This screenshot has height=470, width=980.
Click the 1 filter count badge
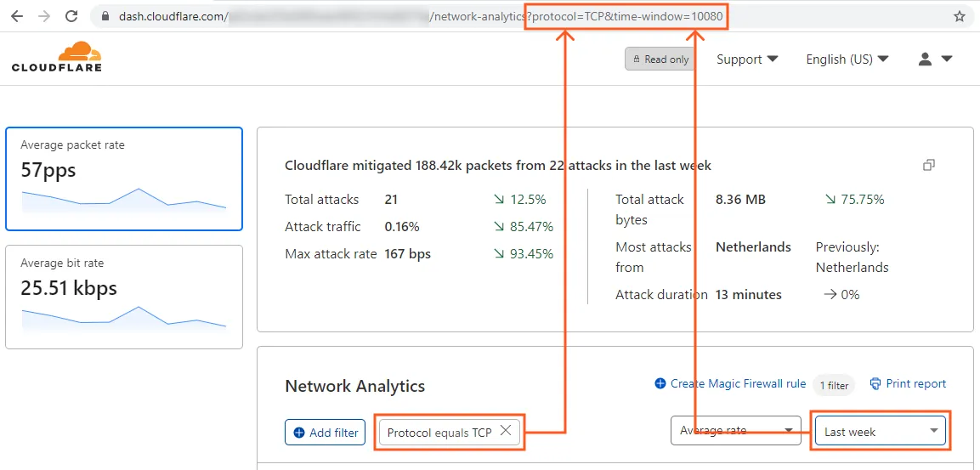(x=834, y=385)
